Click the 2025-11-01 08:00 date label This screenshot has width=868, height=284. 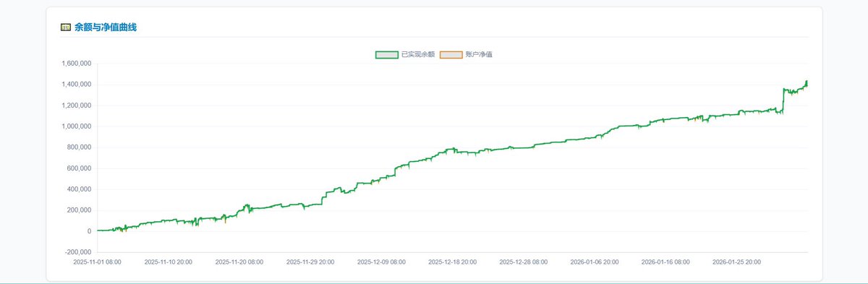click(98, 262)
